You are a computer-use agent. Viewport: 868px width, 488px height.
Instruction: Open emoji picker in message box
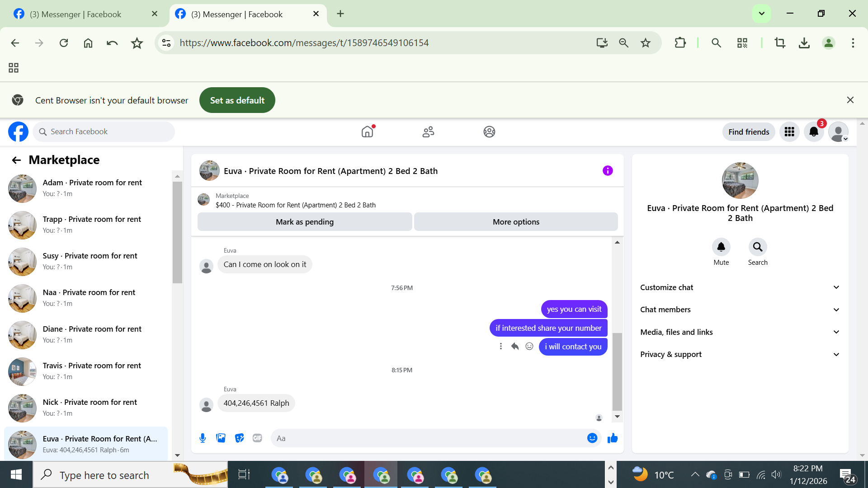click(592, 438)
